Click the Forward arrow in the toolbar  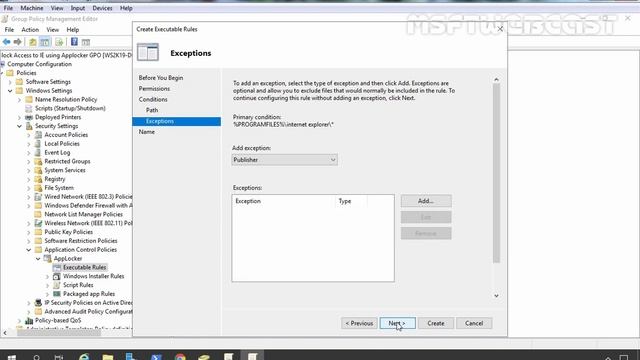coord(18,42)
